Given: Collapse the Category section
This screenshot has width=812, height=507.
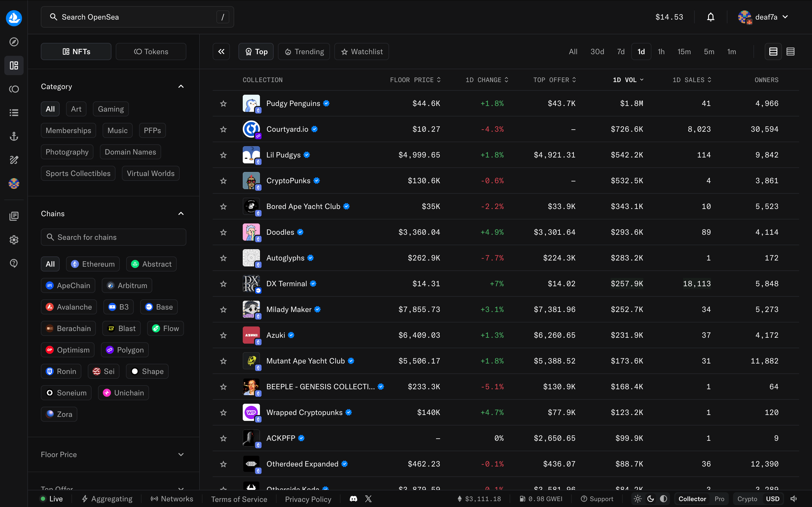Looking at the screenshot, I should [181, 86].
